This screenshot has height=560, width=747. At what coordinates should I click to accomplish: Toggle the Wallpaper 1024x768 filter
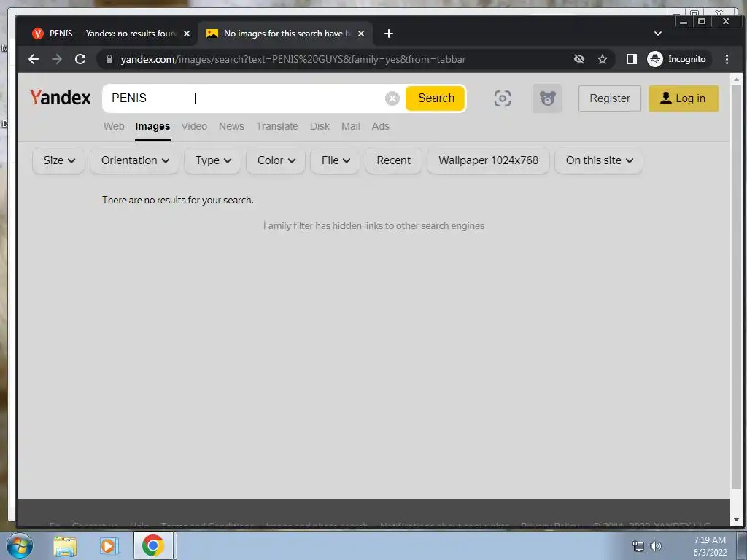488,160
